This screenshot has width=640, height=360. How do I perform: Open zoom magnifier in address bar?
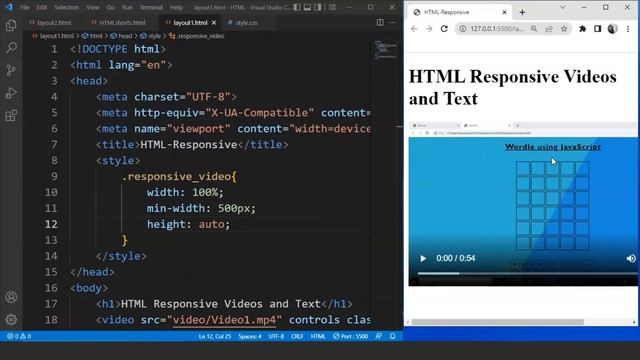(534, 29)
